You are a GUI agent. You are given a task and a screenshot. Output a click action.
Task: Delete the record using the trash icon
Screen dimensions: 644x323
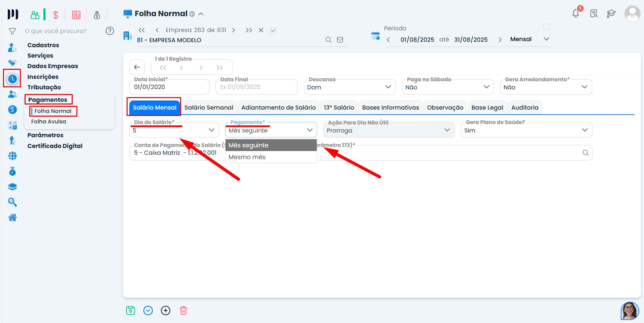(183, 310)
